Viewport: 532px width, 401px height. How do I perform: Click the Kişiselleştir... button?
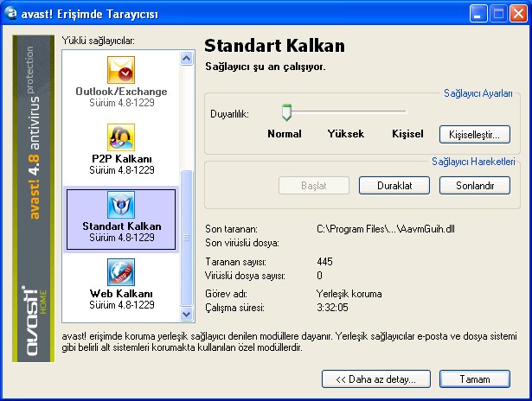[474, 135]
